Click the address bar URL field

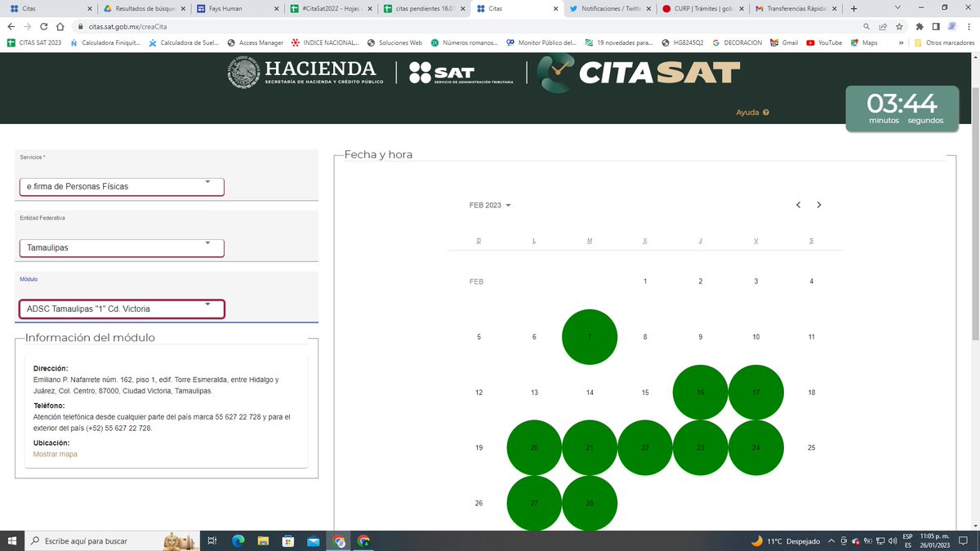tap(465, 26)
